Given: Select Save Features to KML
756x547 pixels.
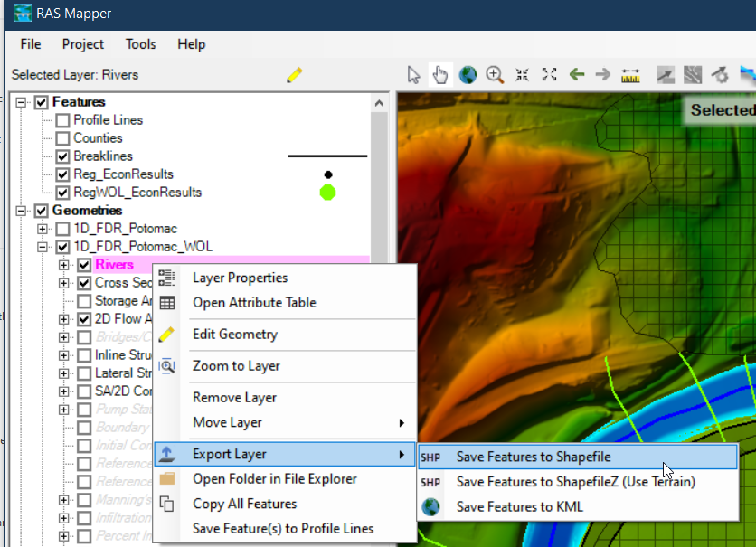Looking at the screenshot, I should coord(519,506).
